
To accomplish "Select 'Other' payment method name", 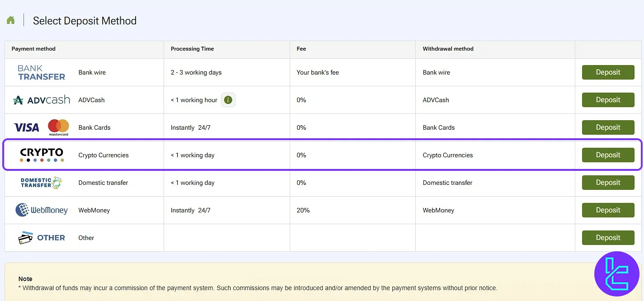I will 86,238.
